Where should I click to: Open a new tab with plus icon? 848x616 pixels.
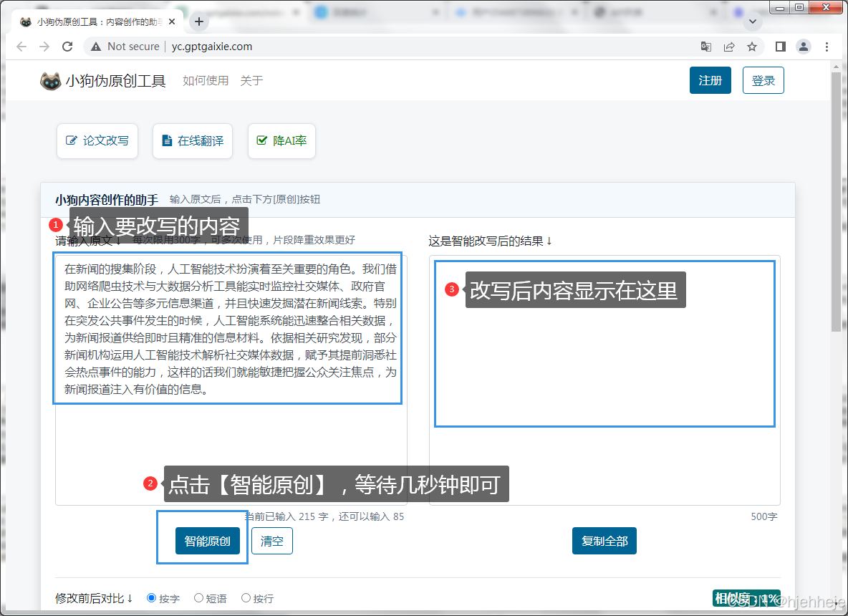(199, 21)
